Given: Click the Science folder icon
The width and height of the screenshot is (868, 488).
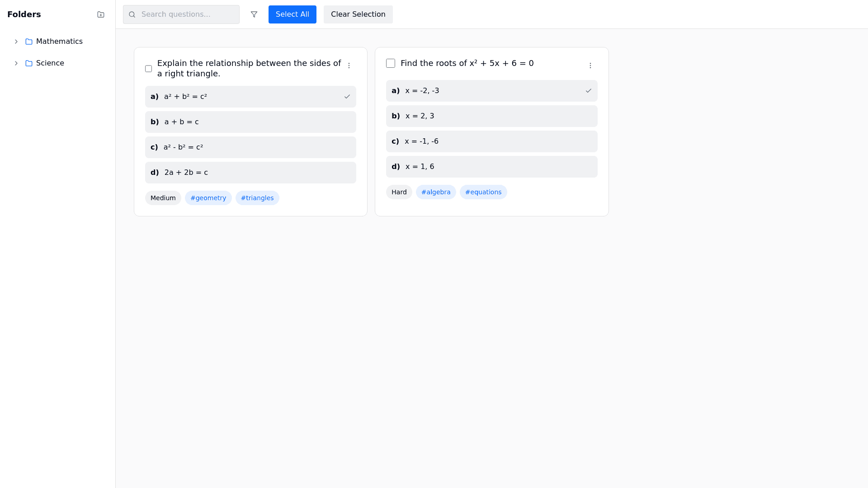Looking at the screenshot, I should [x=29, y=63].
